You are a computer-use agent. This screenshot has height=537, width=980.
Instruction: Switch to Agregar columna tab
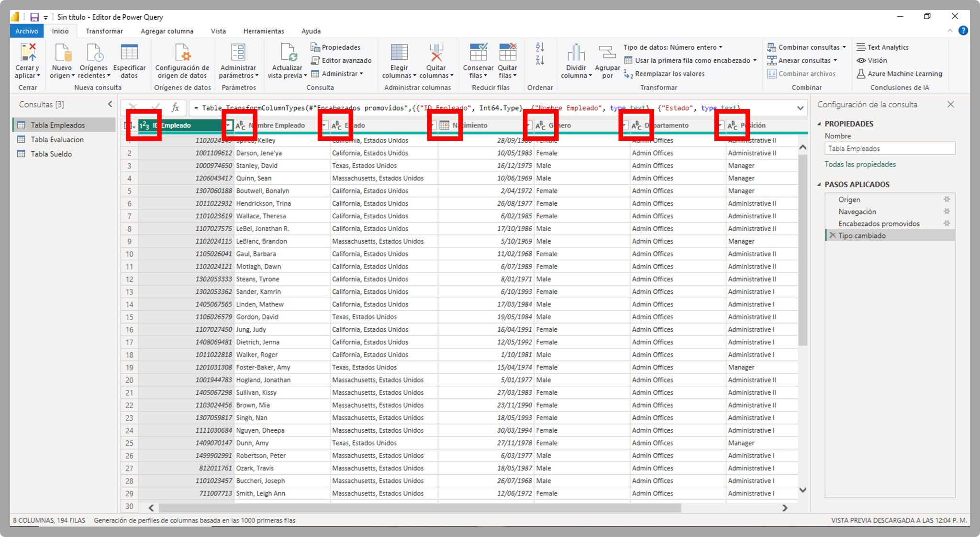(167, 31)
